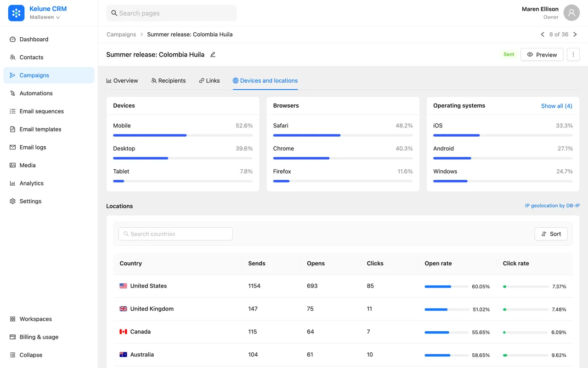
Task: Open Settings in the sidebar
Action: [x=49, y=201]
